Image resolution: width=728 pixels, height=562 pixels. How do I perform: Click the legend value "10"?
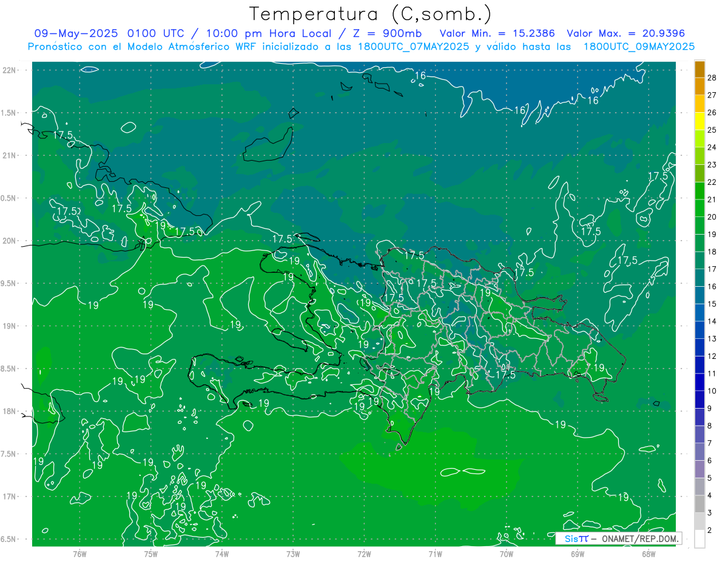[x=712, y=391]
